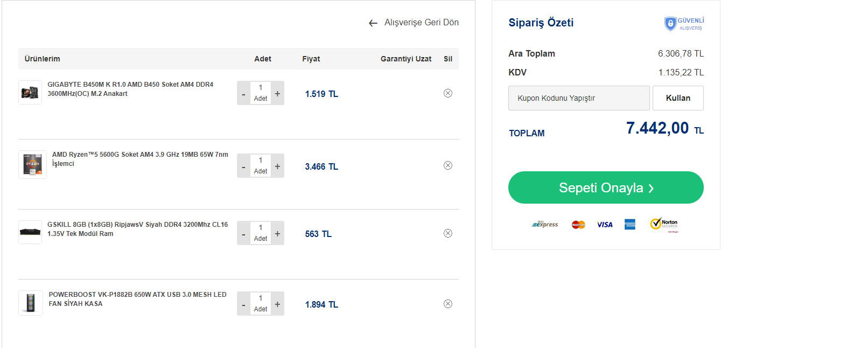The height and width of the screenshot is (348, 868).
Task: Apply coupon with the Kullan button
Action: pos(678,98)
